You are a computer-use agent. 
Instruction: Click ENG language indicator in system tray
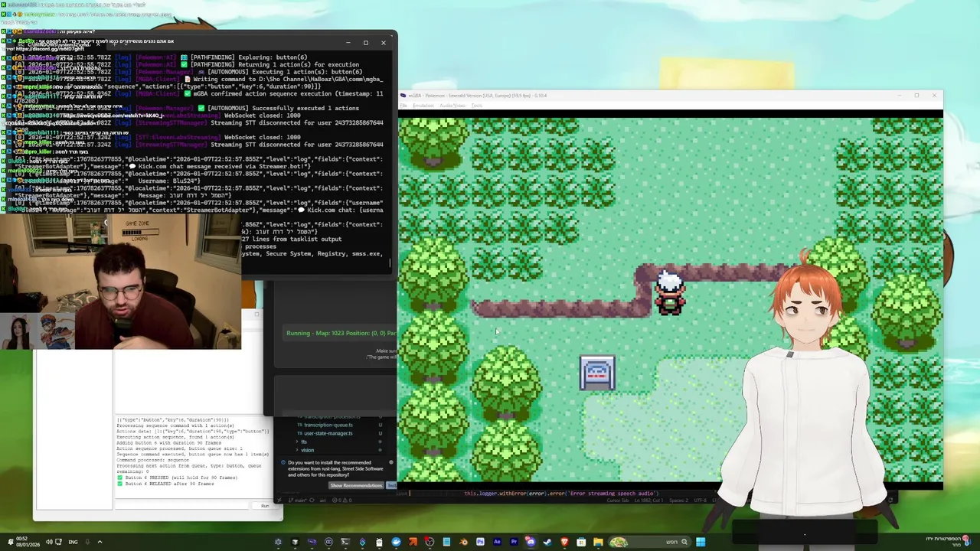[x=73, y=542]
